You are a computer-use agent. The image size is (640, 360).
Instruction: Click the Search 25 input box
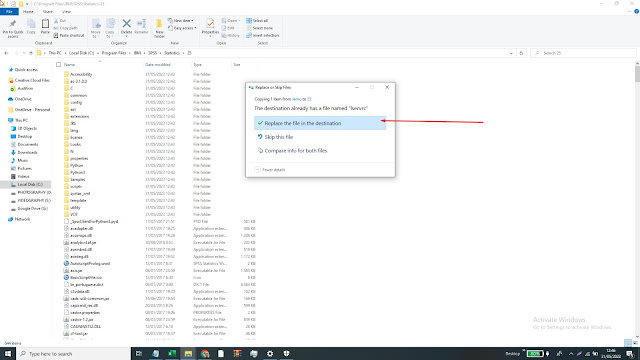(x=583, y=53)
